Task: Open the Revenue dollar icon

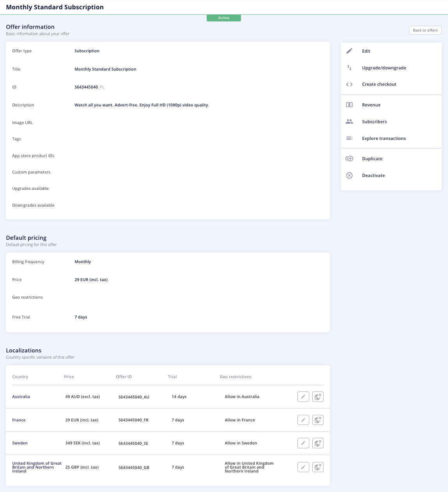Action: pyautogui.click(x=349, y=105)
